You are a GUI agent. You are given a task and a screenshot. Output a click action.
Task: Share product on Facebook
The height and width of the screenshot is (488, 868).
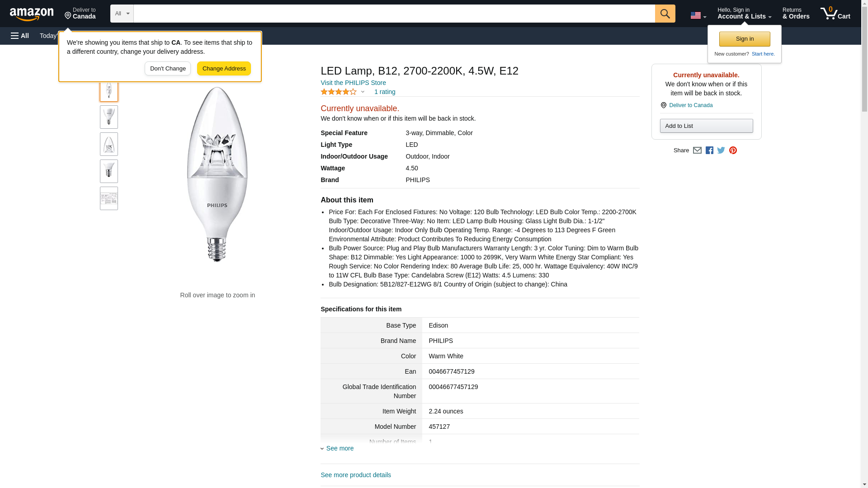(x=709, y=150)
